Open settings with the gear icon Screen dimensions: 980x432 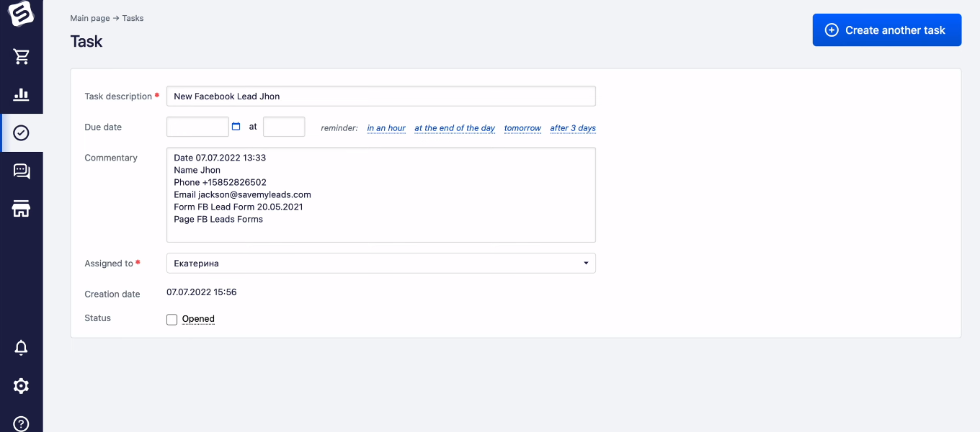[x=21, y=386]
